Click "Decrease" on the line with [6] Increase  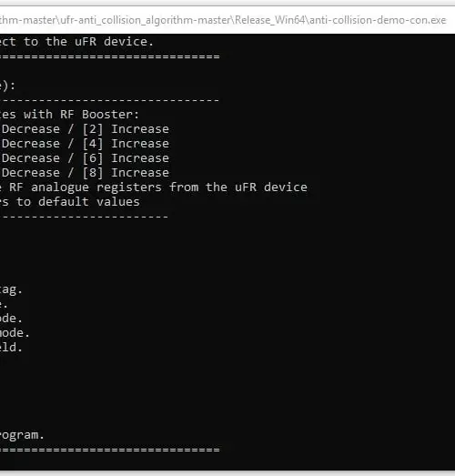pyautogui.click(x=31, y=158)
